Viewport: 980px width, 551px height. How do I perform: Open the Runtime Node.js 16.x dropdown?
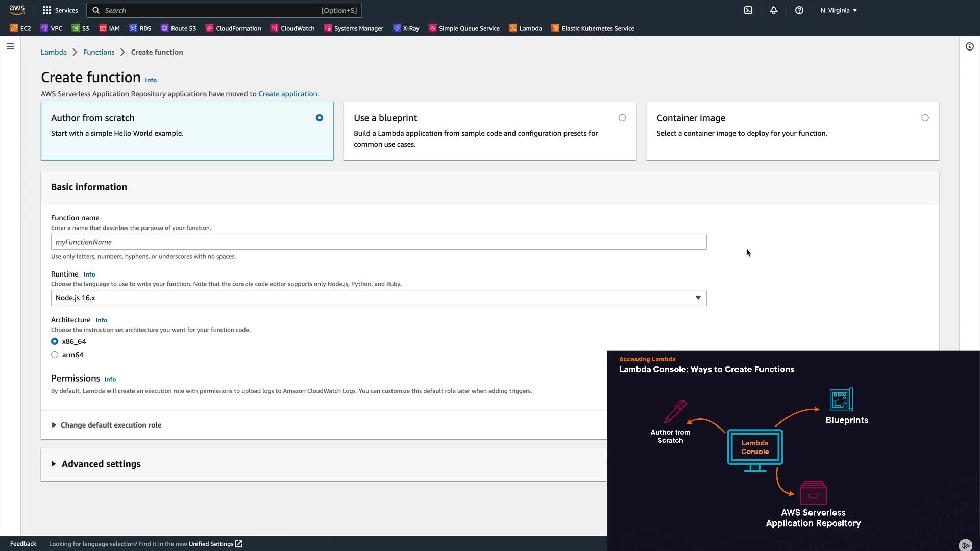[x=378, y=298]
